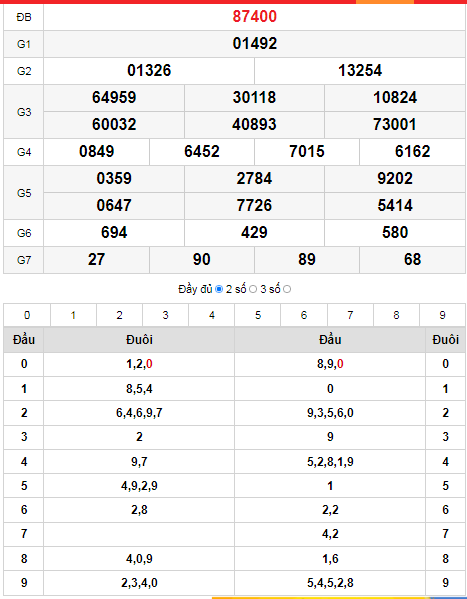Click digit filter cell 6
This screenshot has height=599, width=467.
[x=304, y=315]
